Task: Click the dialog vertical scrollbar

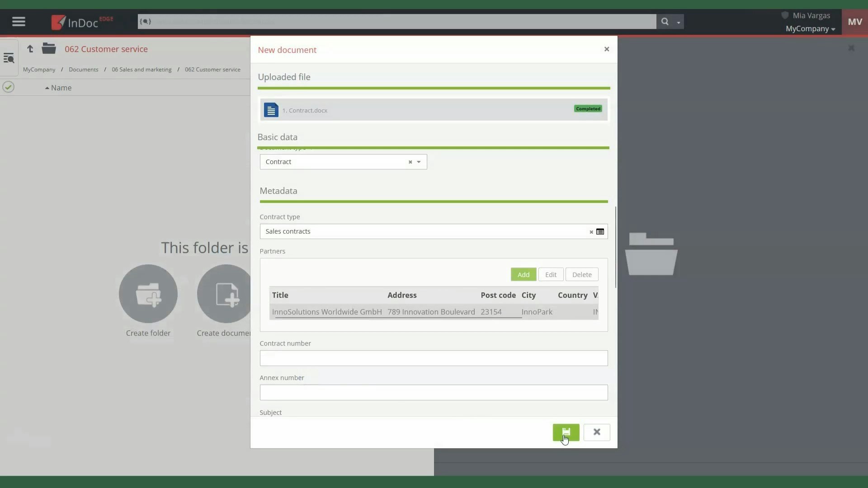Action: click(x=615, y=247)
